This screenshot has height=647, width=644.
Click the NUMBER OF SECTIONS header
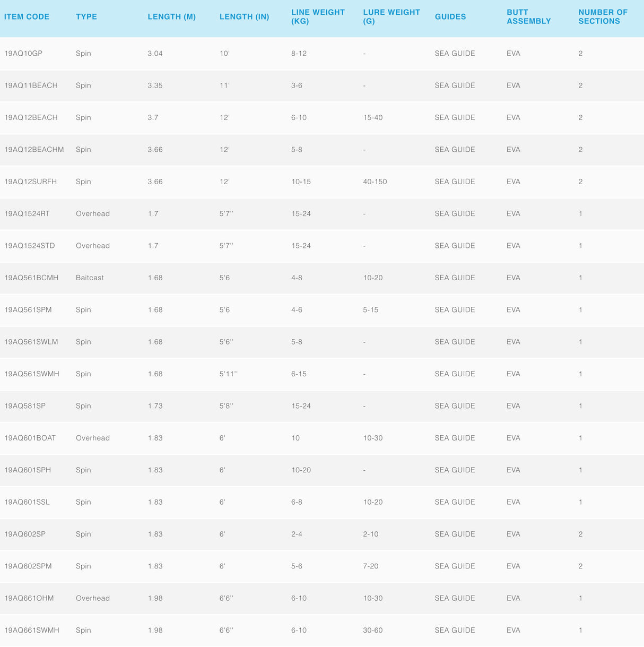tap(603, 16)
